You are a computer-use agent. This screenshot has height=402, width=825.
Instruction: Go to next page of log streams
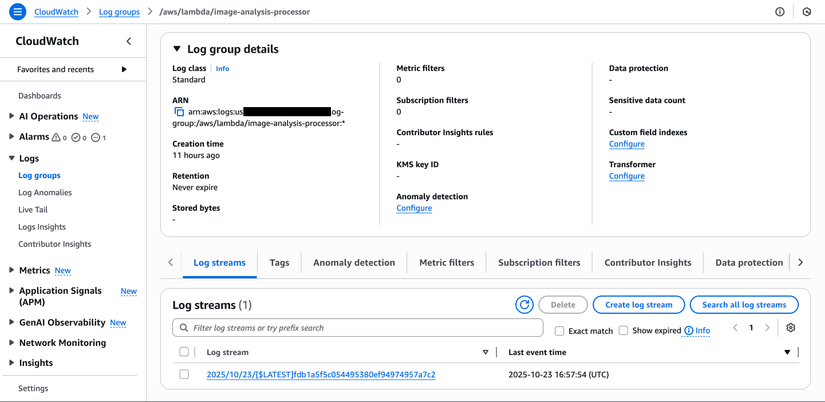click(767, 328)
